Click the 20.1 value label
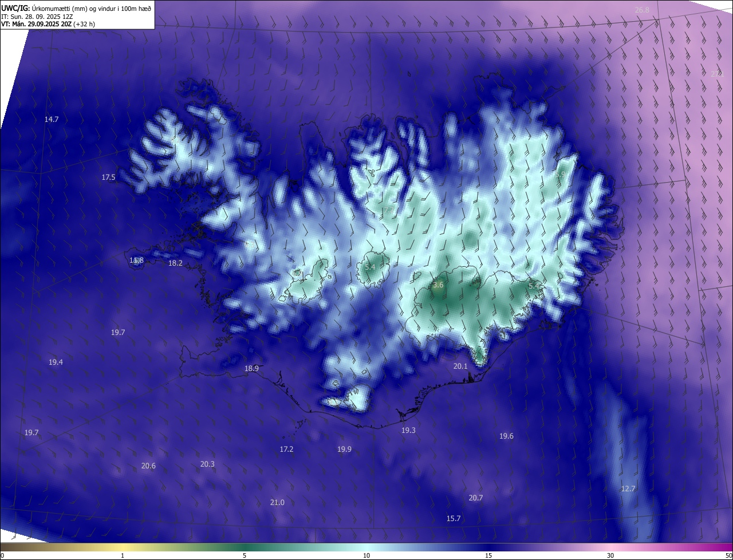Image resolution: width=733 pixels, height=560 pixels. point(460,366)
